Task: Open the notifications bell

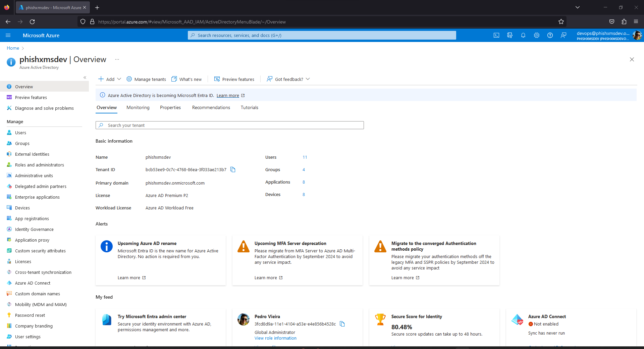Action: 523,35
